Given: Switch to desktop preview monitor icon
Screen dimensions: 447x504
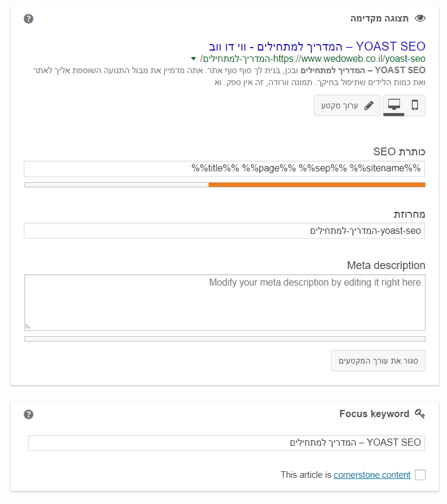Looking at the screenshot, I should click(x=394, y=105).
